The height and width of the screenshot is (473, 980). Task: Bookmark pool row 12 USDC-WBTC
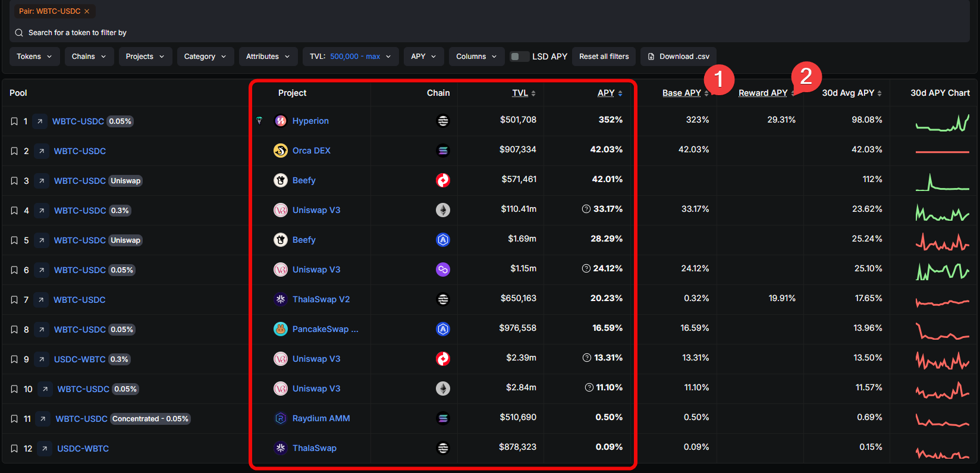[x=14, y=449]
